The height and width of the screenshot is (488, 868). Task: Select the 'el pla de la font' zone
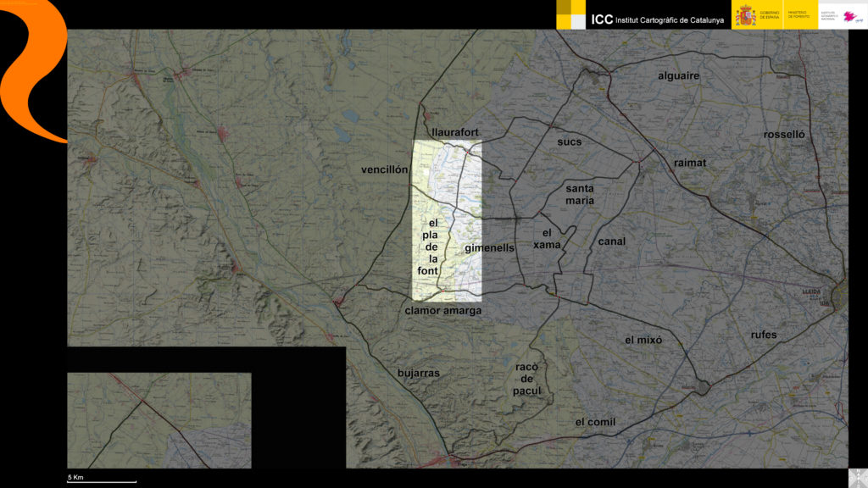(432, 247)
